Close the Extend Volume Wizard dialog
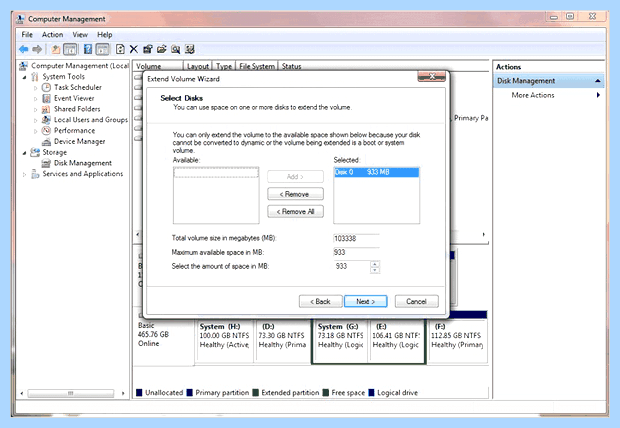Image resolution: width=620 pixels, height=428 pixels. click(x=432, y=76)
